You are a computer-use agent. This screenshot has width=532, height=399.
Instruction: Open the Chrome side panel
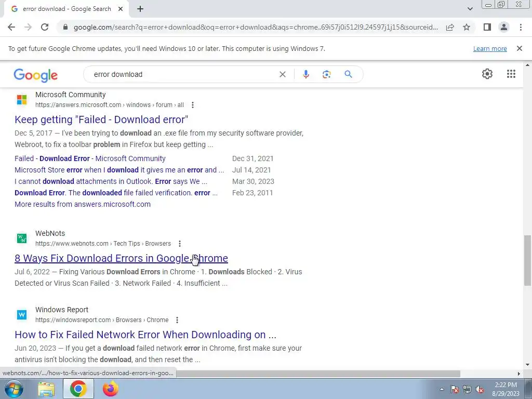click(x=487, y=27)
